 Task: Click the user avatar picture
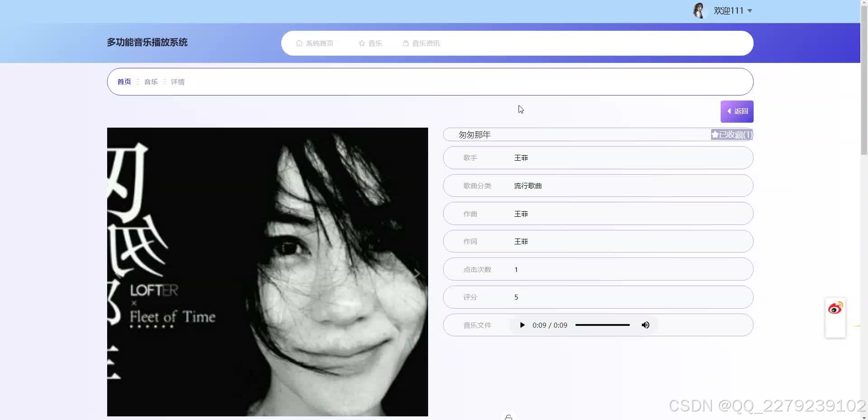point(699,10)
